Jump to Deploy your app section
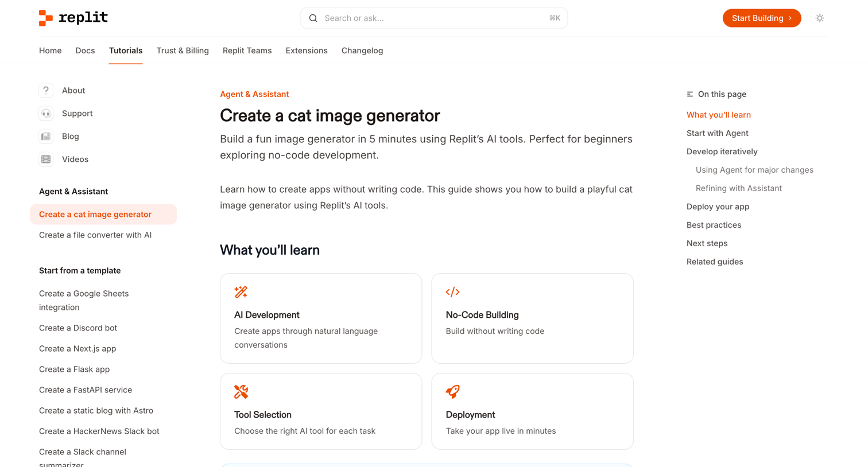This screenshot has width=868, height=467. [718, 207]
